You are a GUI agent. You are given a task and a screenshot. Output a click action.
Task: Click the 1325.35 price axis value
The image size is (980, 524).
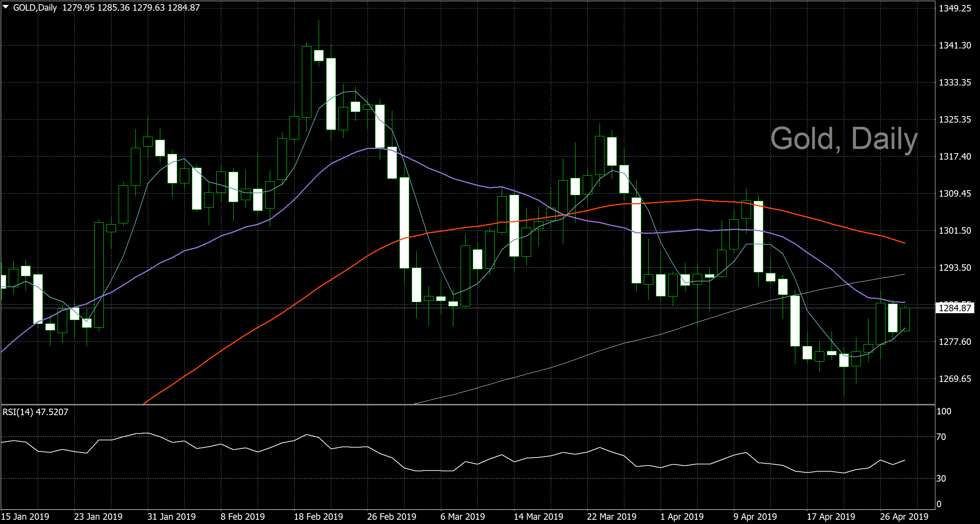955,120
